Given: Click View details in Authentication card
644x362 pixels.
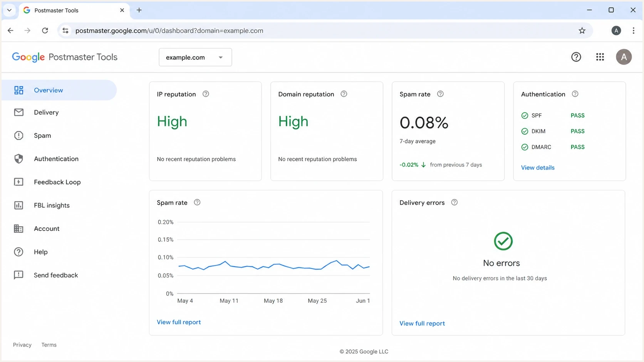Looking at the screenshot, I should pos(538,168).
